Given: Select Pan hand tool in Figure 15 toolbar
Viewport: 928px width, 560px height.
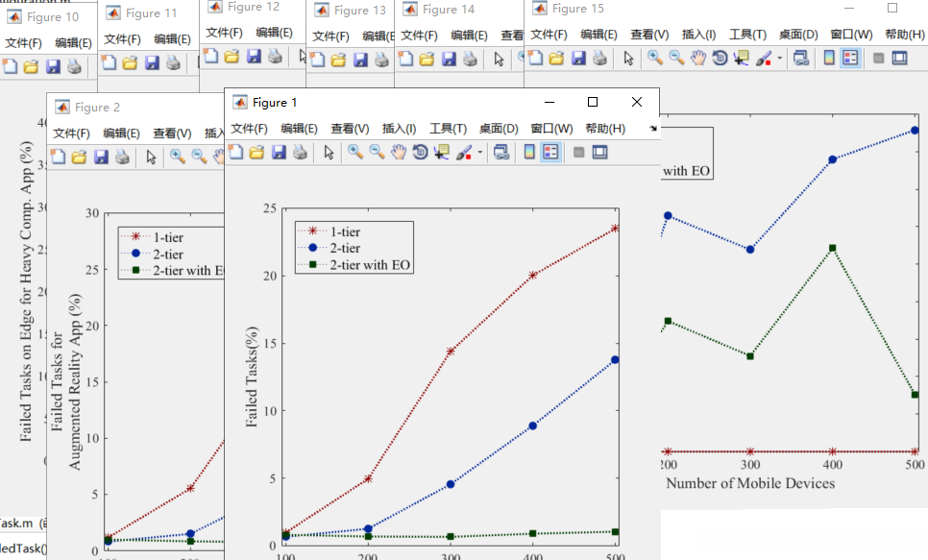Looking at the screenshot, I should 698,58.
